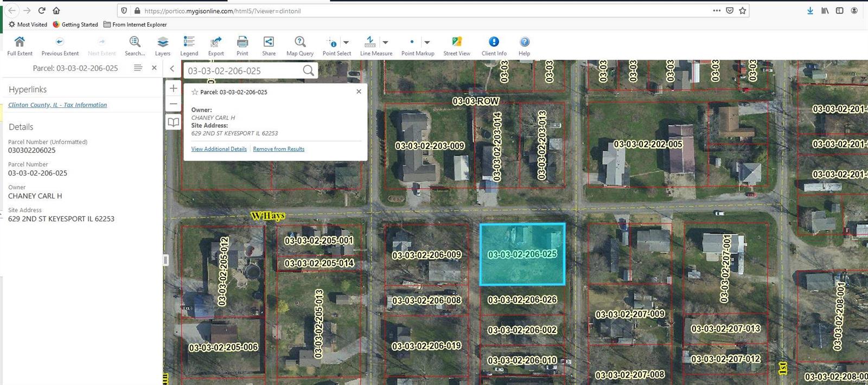Open the Map Query tool
The height and width of the screenshot is (385, 868).
click(x=300, y=42)
